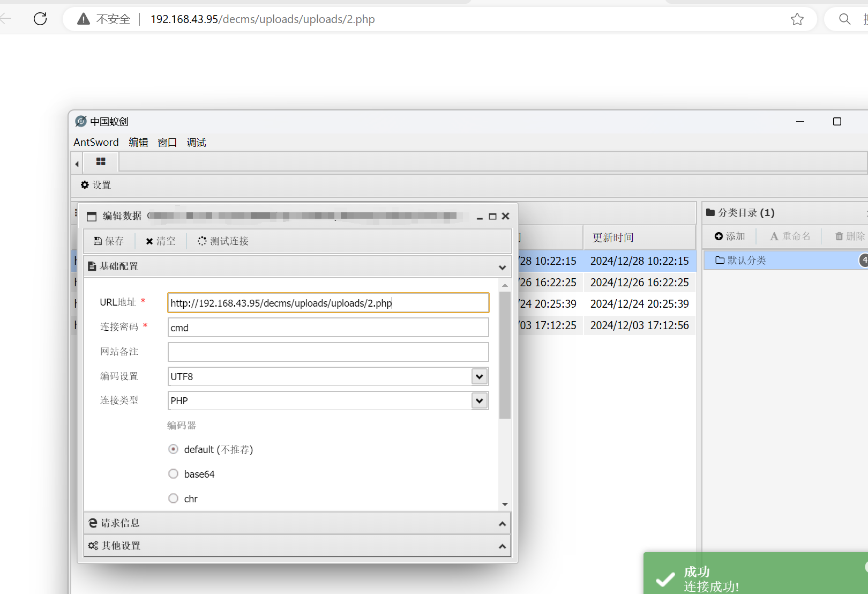Click the dialog scrollbar down arrow

click(505, 504)
